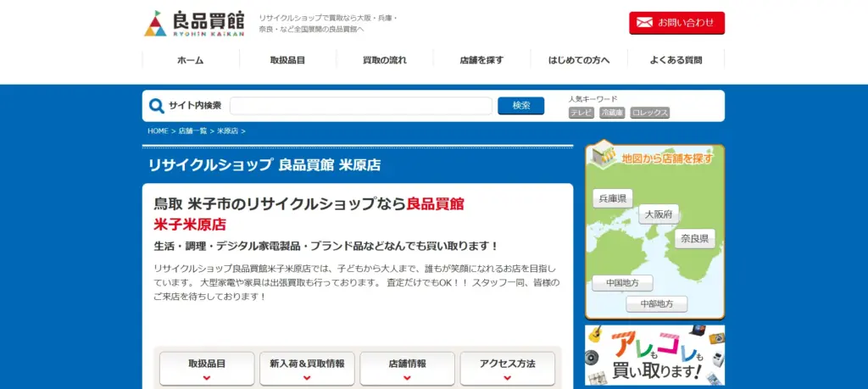The height and width of the screenshot is (389, 868).
Task: Open the アレもコレも買い取ります banner
Action: (655, 355)
